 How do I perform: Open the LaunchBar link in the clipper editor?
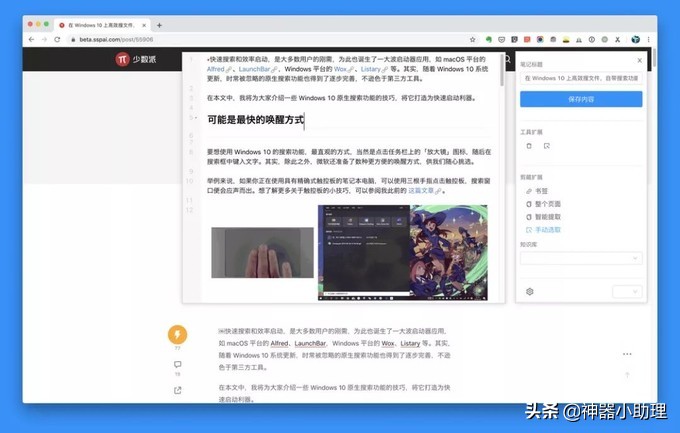254,69
